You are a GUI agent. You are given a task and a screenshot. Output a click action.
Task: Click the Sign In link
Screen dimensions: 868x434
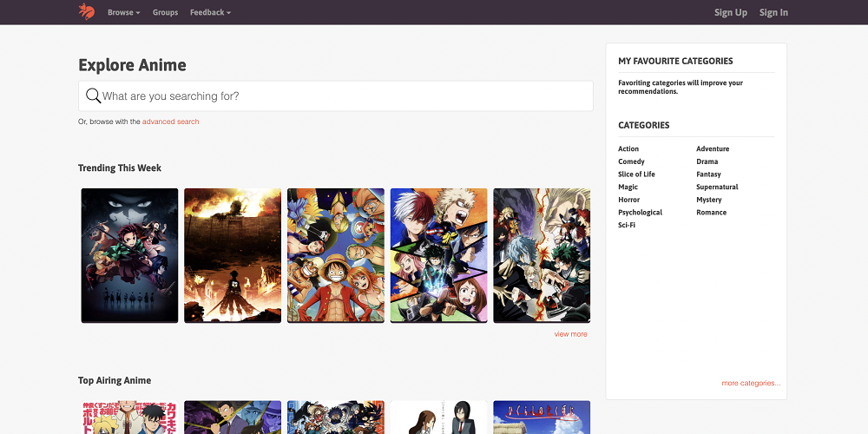pyautogui.click(x=773, y=13)
